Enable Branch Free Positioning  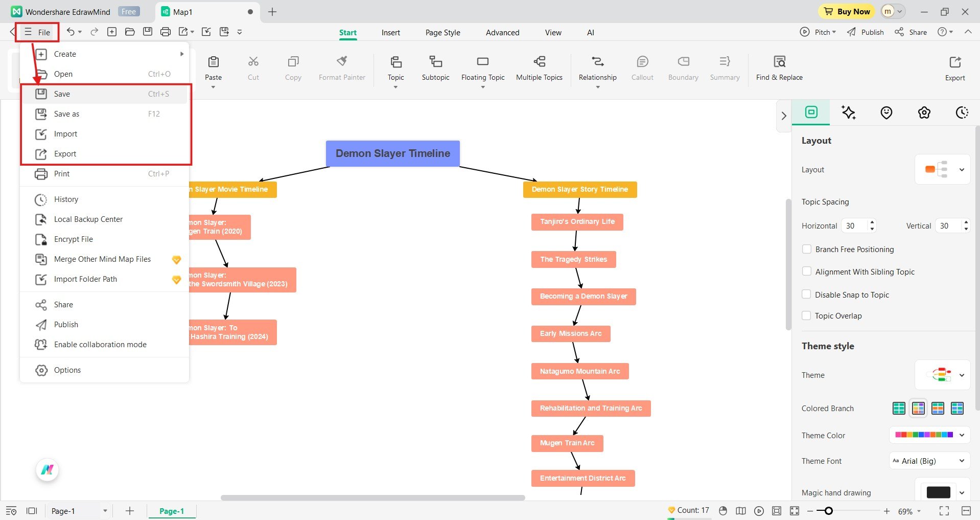tap(807, 249)
